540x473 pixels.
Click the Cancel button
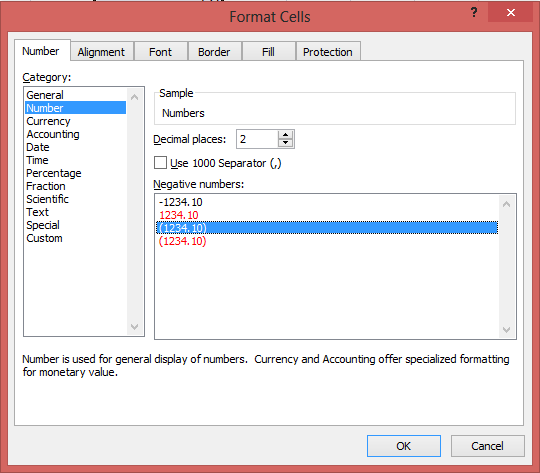487,446
